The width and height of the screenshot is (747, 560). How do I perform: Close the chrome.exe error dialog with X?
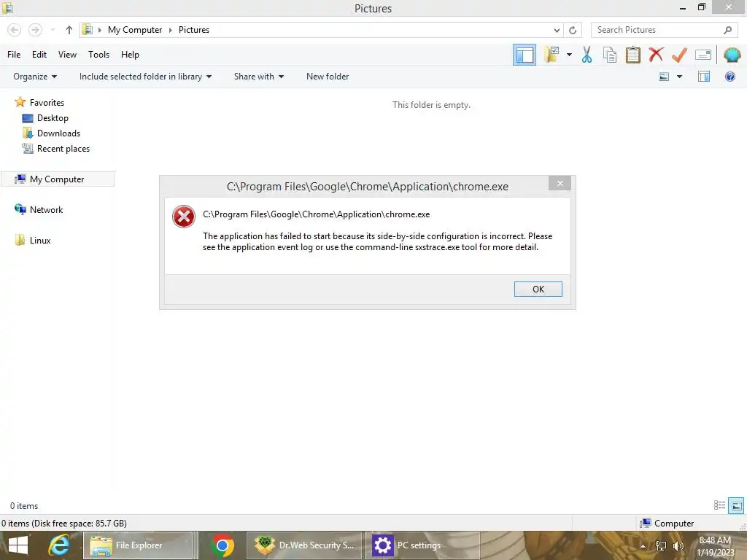[x=560, y=183]
